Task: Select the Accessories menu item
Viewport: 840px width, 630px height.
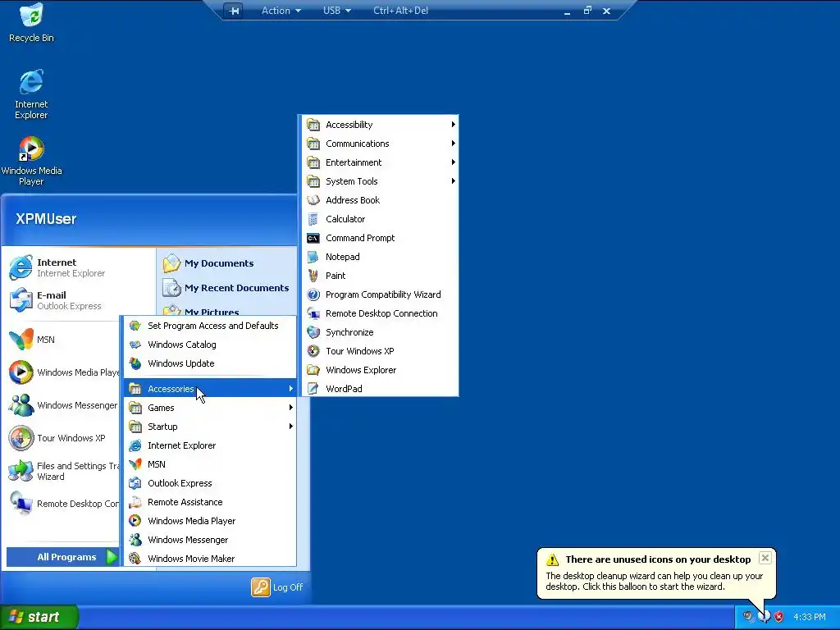Action: pyautogui.click(x=210, y=388)
